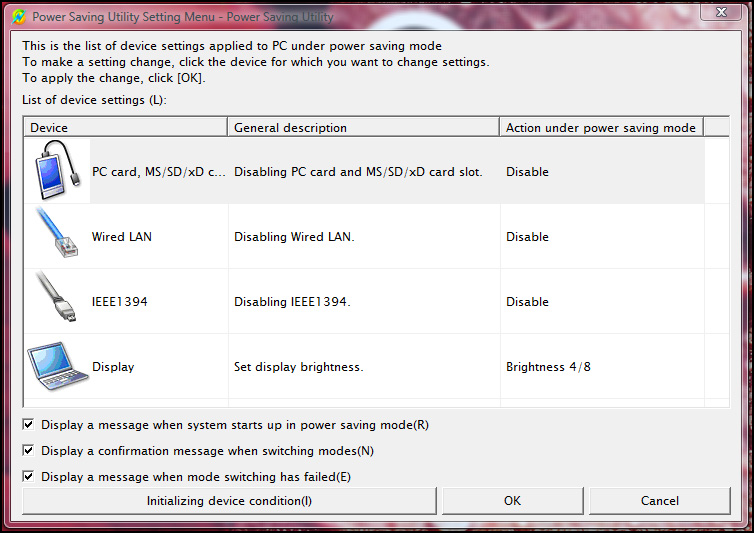Click Disable action in PC card row
Viewport: 754px width, 533px height.
[x=527, y=172]
